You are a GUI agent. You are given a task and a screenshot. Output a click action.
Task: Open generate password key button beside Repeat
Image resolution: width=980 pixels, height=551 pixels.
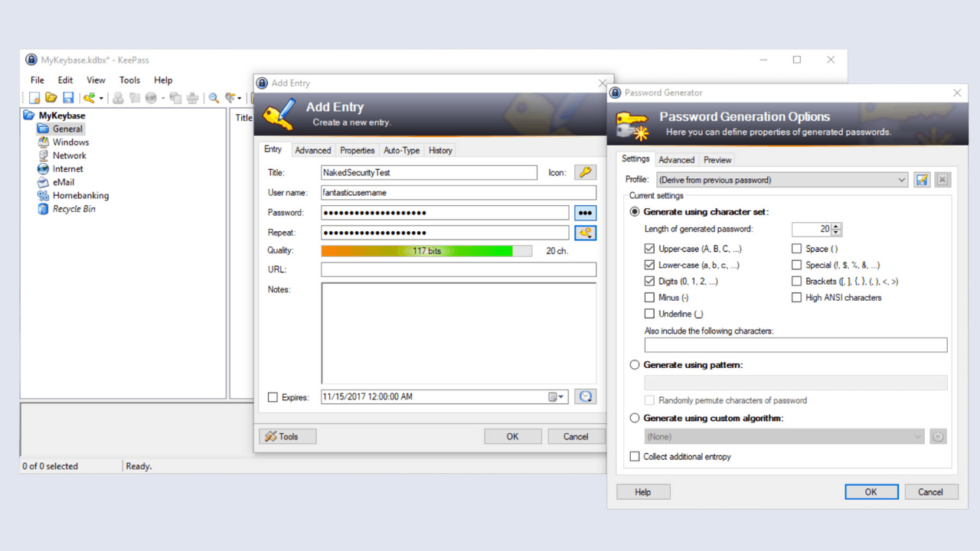(x=585, y=233)
